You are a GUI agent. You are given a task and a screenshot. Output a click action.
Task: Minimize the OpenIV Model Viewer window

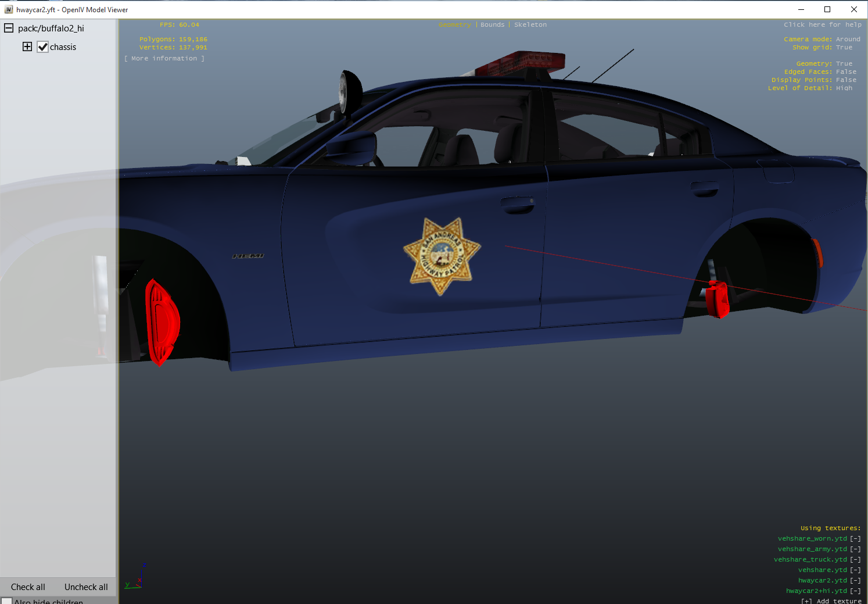click(801, 9)
